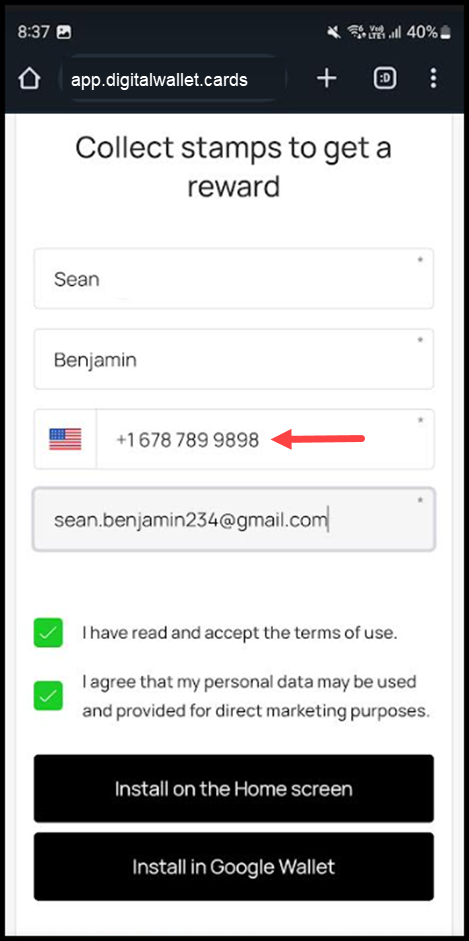The height and width of the screenshot is (941, 469).
Task: Click the phone number field
Action: coord(264,439)
